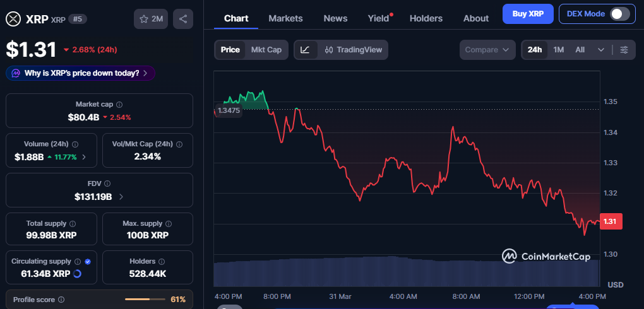This screenshot has height=309, width=644.
Task: Switch to the Holders tab
Action: pos(426,18)
